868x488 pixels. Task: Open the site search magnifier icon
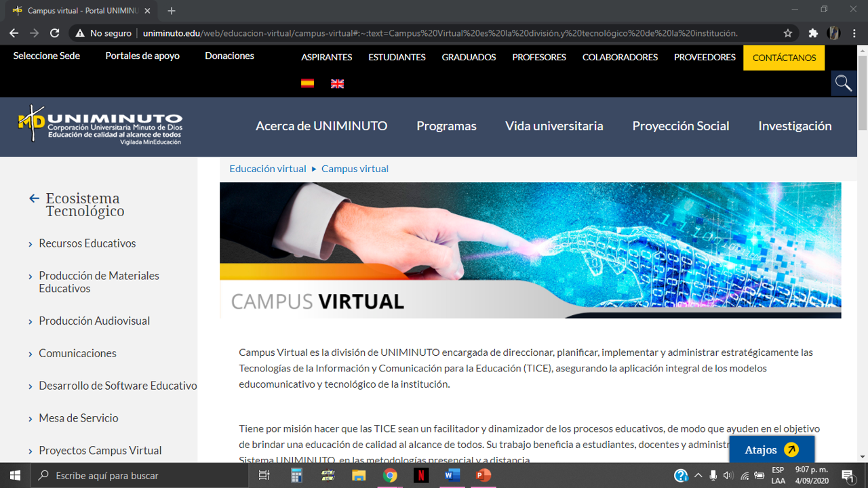tap(844, 83)
